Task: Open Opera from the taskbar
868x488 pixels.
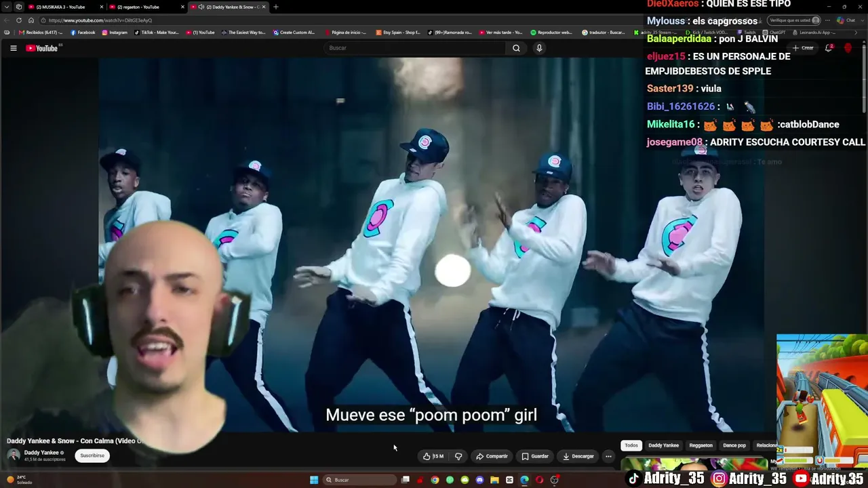Action: pos(539,480)
